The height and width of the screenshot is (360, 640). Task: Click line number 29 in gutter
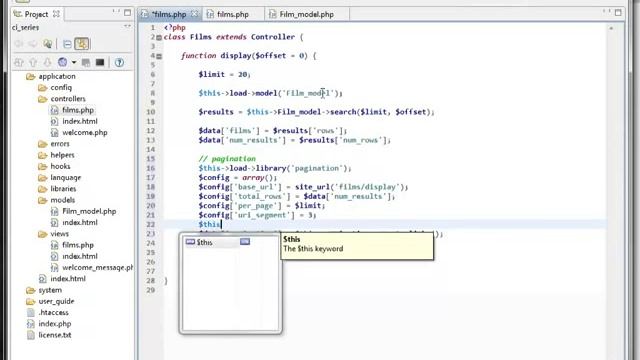coord(151,290)
